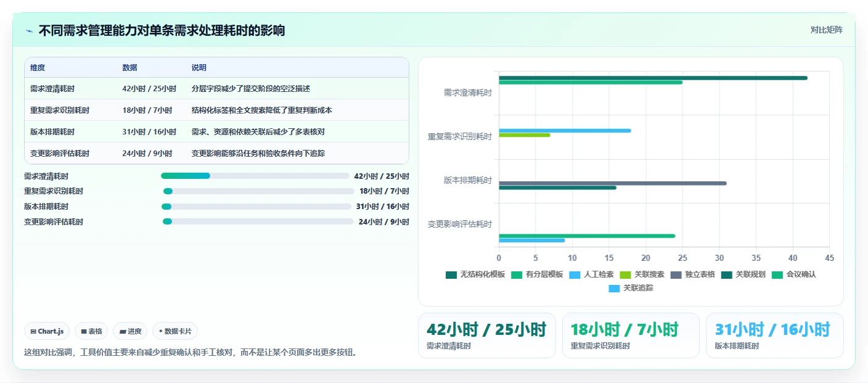Viewport: 868px width, 383px height.
Task: Click the 需求澄清耗时 progress bar
Action: coord(255,176)
